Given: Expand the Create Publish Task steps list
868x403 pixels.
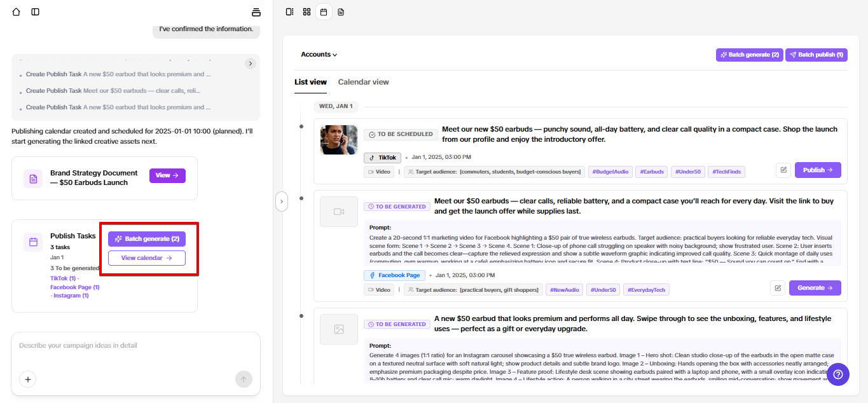Looking at the screenshot, I should coord(251,64).
